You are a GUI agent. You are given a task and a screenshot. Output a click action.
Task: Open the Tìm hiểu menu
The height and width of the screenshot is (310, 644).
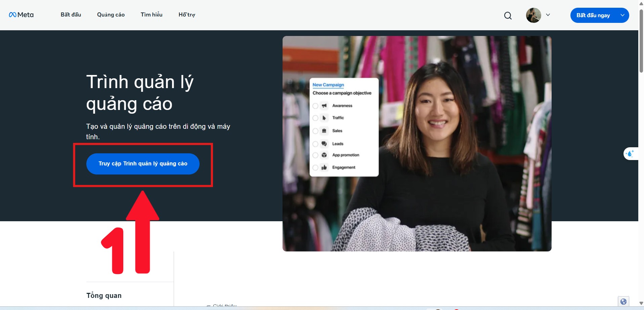pos(152,15)
